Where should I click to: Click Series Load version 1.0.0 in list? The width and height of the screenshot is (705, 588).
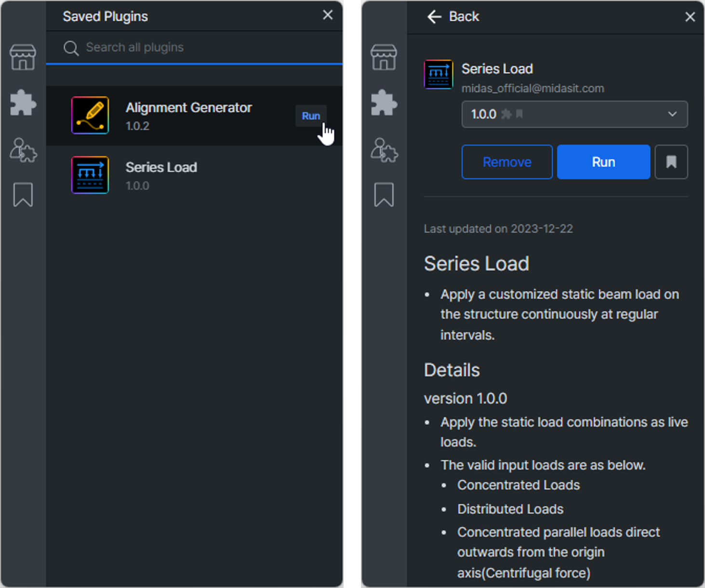pos(137,186)
